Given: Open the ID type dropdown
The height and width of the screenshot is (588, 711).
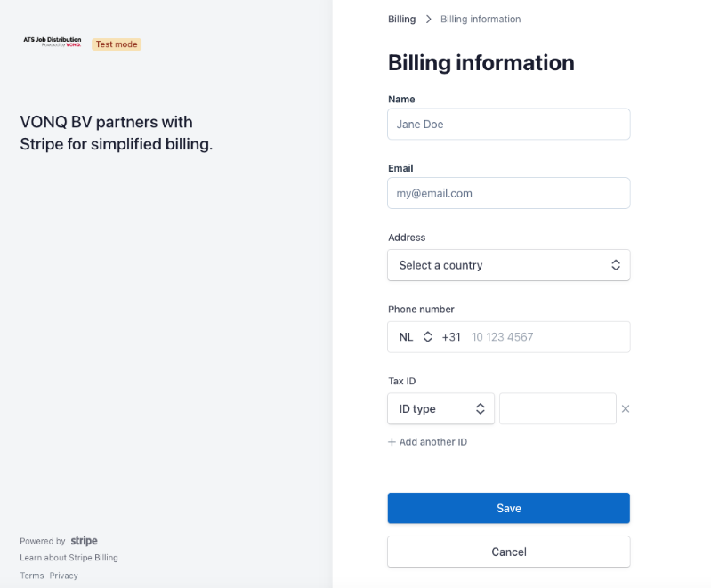Looking at the screenshot, I should 440,409.
